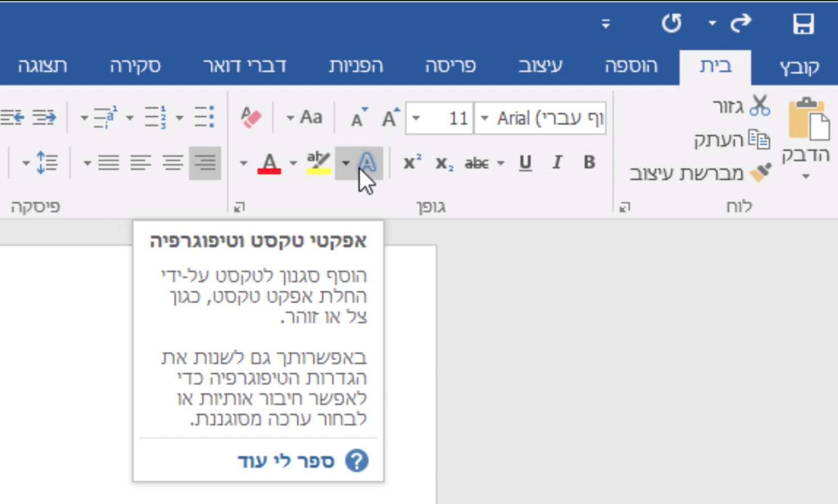The image size is (838, 504).
Task: Click the Format Painter brush icon
Action: click(760, 173)
